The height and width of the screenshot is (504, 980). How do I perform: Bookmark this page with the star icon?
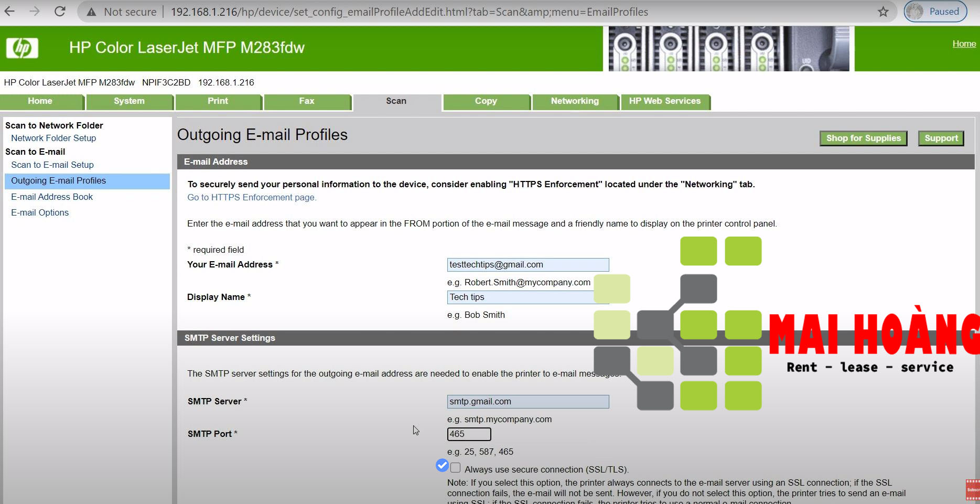pyautogui.click(x=884, y=12)
